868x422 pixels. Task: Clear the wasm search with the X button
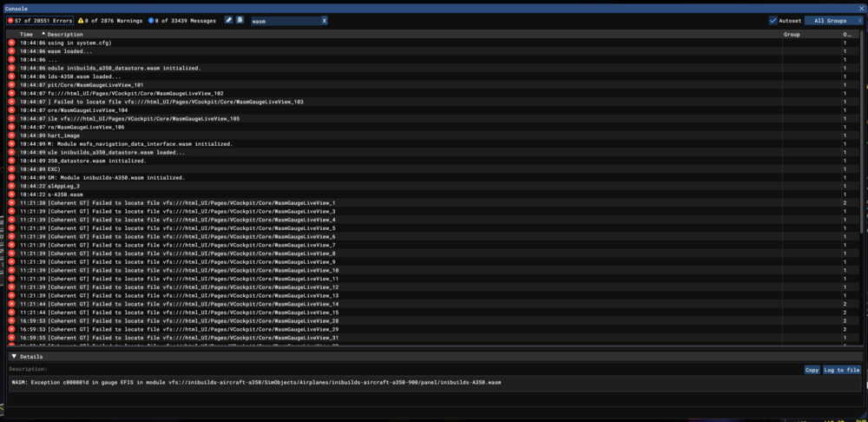pos(325,21)
